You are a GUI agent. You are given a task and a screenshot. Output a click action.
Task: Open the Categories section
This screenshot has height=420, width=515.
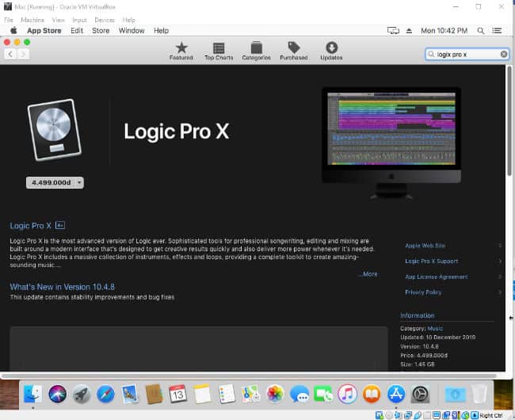pyautogui.click(x=256, y=52)
